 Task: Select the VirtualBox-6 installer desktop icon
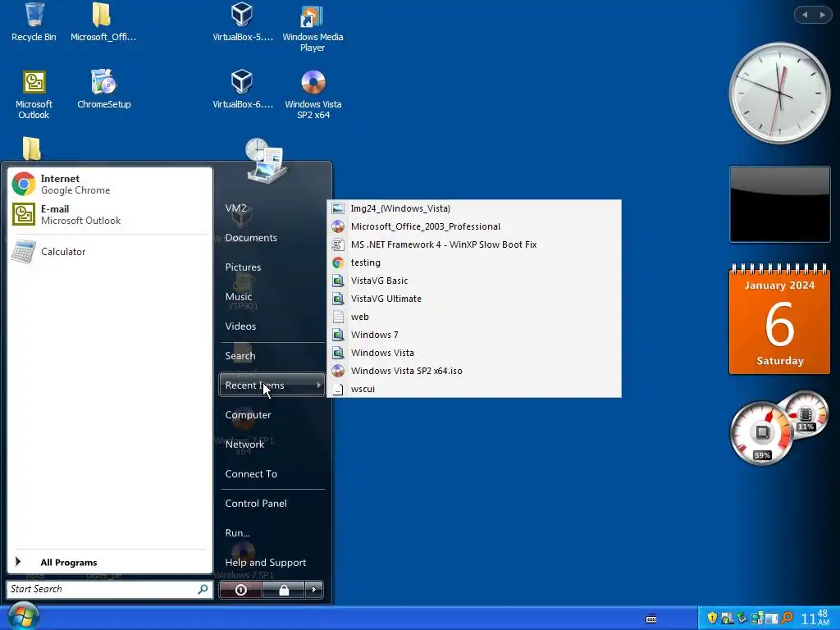click(x=242, y=90)
